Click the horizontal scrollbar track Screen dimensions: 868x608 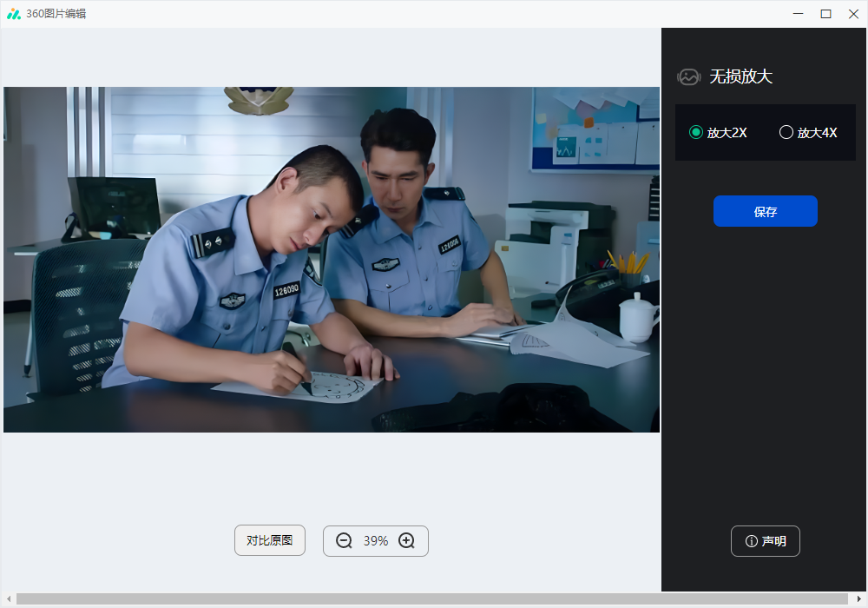click(x=431, y=598)
